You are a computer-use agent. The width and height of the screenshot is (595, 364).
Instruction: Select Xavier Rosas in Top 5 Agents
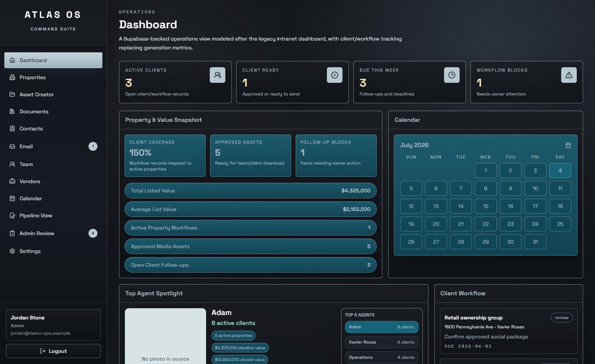pyautogui.click(x=382, y=342)
